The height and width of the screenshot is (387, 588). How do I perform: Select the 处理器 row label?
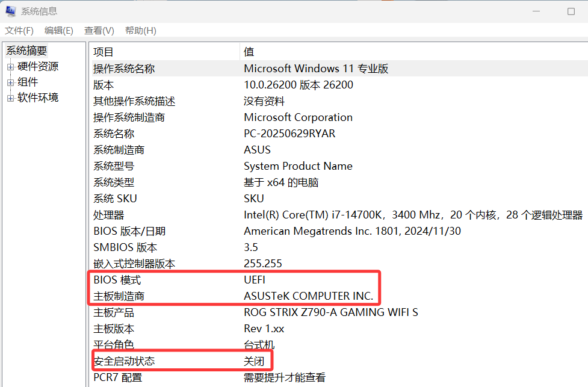[109, 215]
